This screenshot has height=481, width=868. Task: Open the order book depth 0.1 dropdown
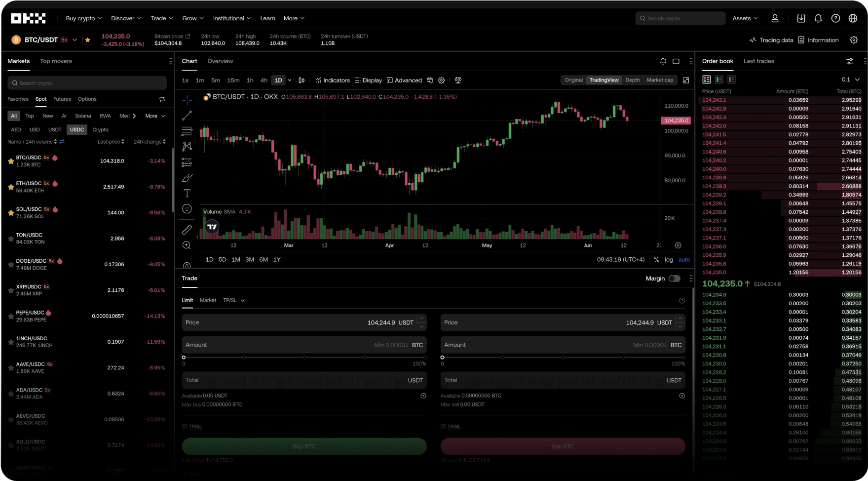coord(850,79)
